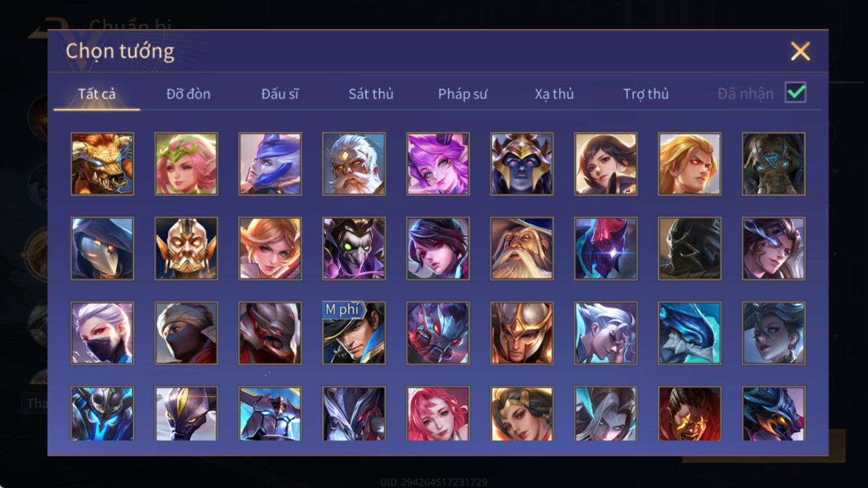The width and height of the screenshot is (868, 488).
Task: Select the white-haired masked ninja girl portrait
Action: 102,333
